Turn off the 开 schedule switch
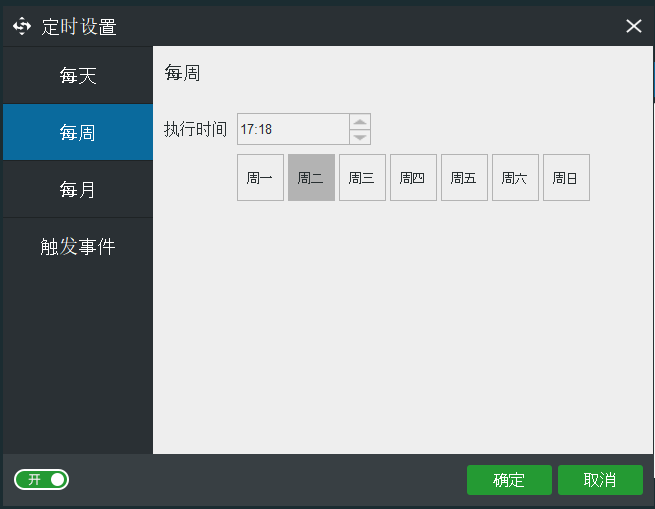The image size is (655, 509). [41, 479]
